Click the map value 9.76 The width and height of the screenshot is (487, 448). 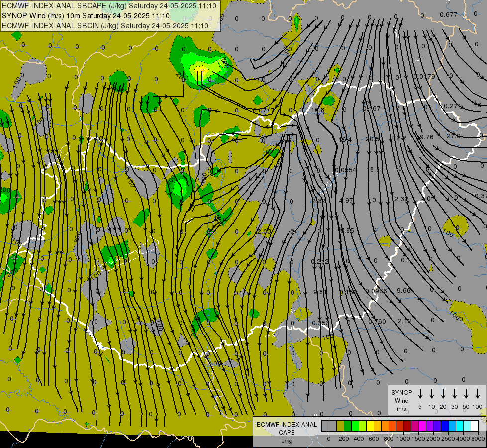pos(426,137)
